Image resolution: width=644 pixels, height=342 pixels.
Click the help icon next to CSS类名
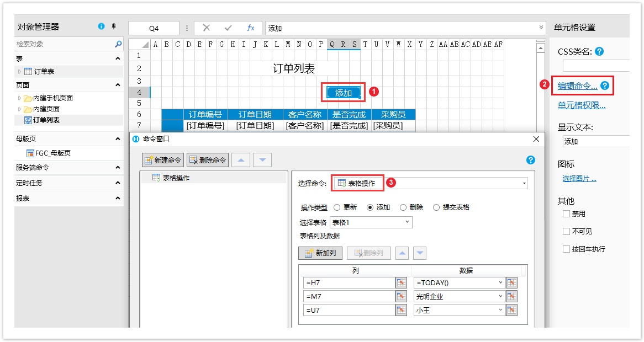(599, 51)
